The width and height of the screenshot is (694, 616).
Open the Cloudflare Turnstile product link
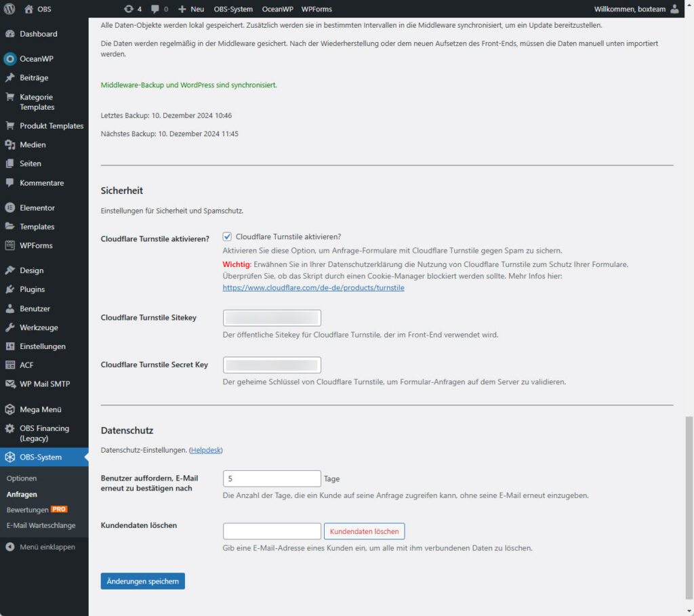(313, 287)
